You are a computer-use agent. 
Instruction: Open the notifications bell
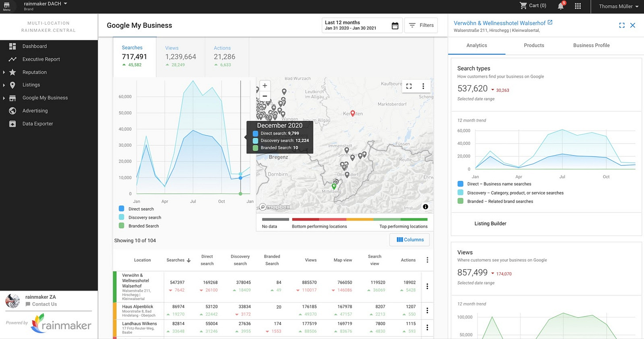pyautogui.click(x=561, y=6)
